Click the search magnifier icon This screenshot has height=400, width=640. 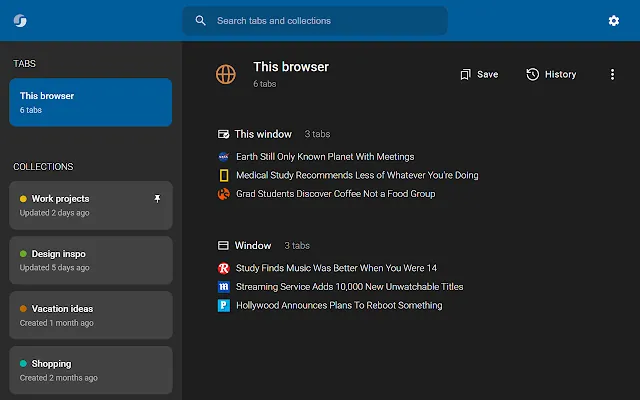point(200,20)
